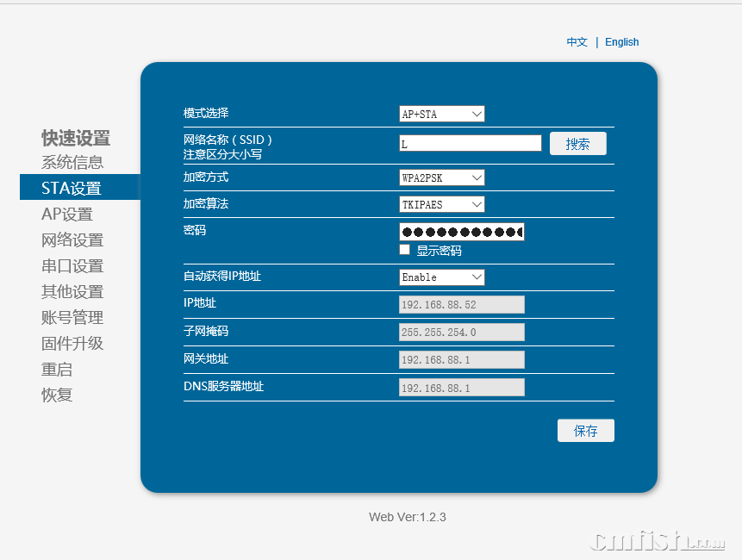Image resolution: width=742 pixels, height=560 pixels.
Task: Go to 账号管理 page
Action: (72, 318)
